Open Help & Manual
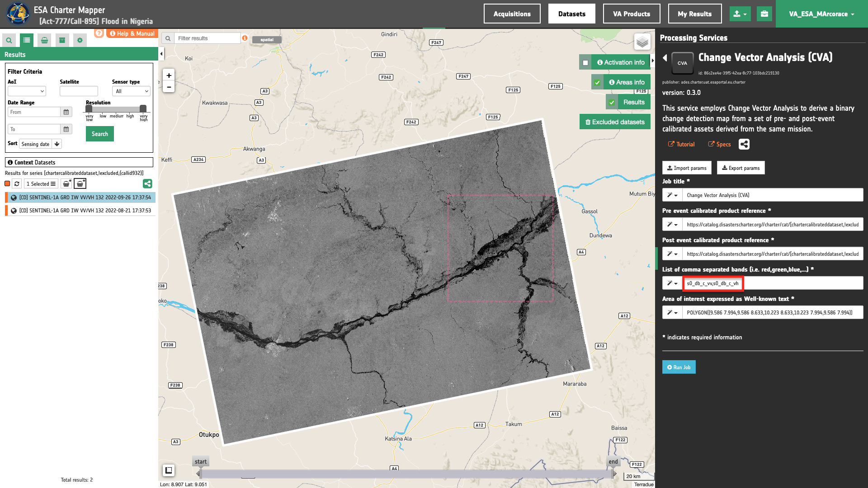The width and height of the screenshot is (868, 488). pos(132,33)
